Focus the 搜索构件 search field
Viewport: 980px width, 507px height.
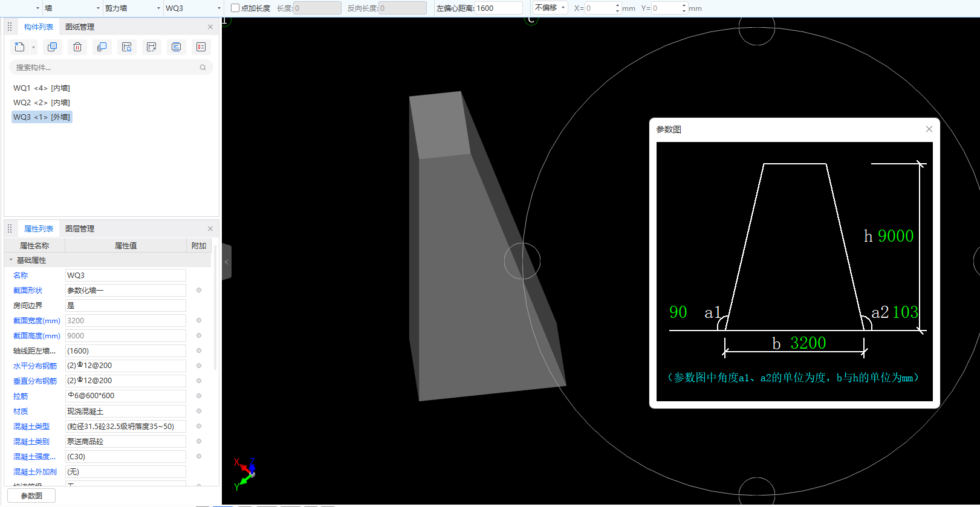(x=111, y=68)
